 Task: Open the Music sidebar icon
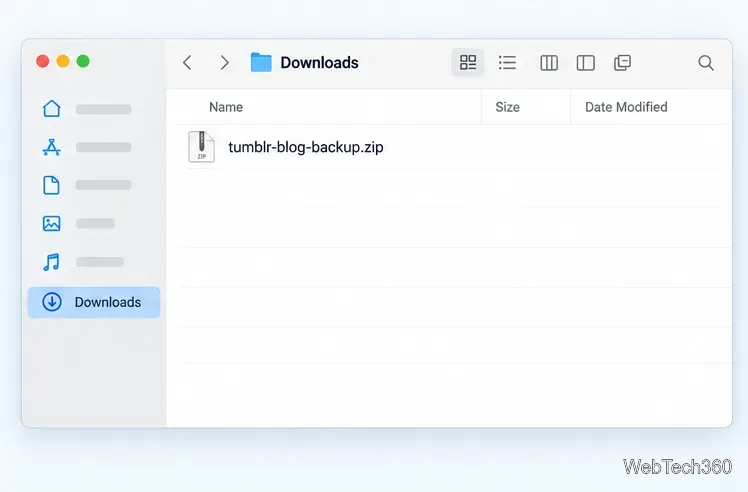pyautogui.click(x=52, y=262)
